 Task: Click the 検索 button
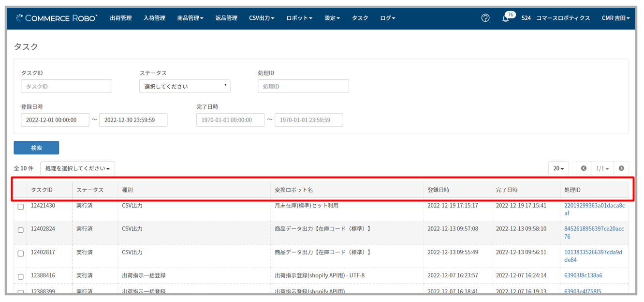click(x=36, y=148)
